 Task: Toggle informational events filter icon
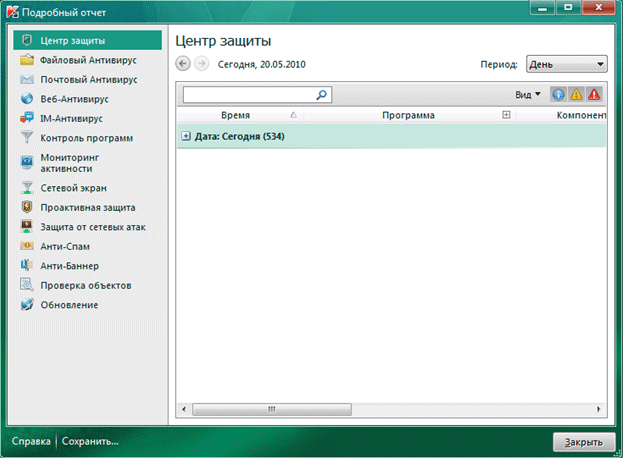click(x=558, y=95)
